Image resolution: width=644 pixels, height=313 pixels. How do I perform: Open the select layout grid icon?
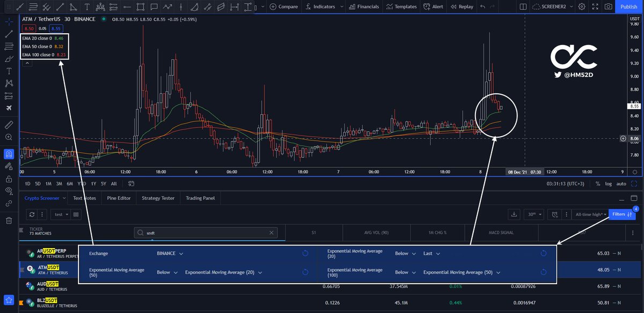click(523, 7)
